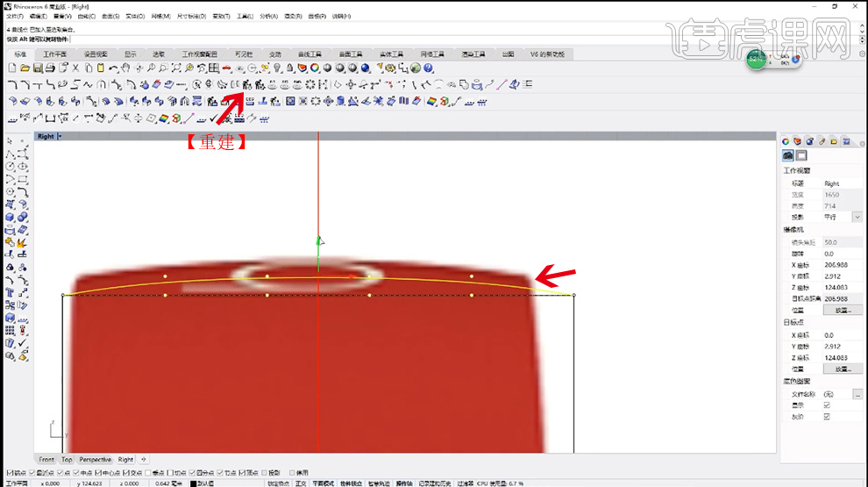Click the 旋转 rotation value field
The width and height of the screenshot is (868, 487).
842,254
